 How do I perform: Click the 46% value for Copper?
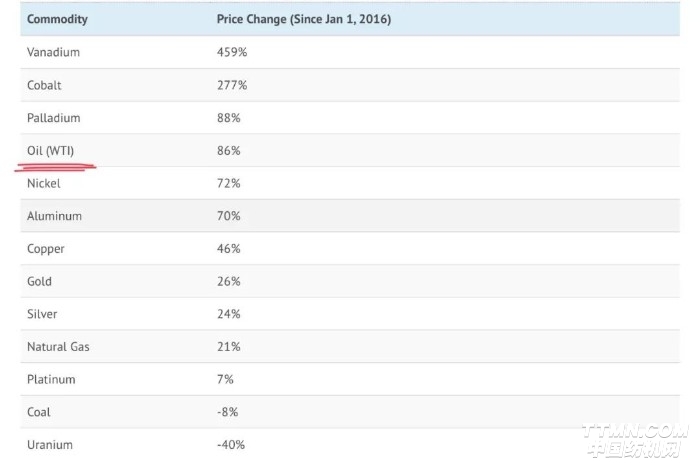click(229, 249)
